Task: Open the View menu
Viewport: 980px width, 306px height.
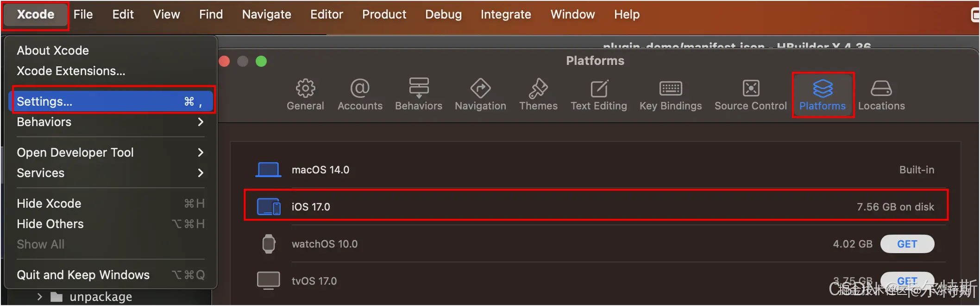Action: point(166,14)
